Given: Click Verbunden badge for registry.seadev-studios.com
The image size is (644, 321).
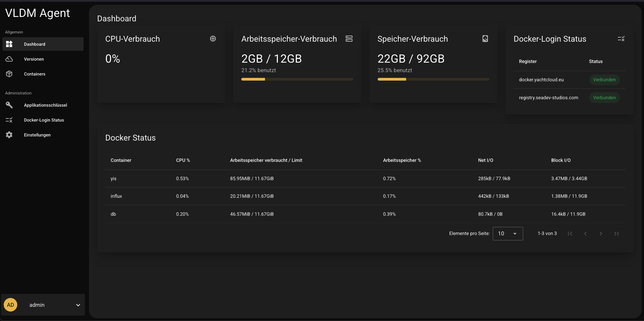Looking at the screenshot, I should [604, 98].
